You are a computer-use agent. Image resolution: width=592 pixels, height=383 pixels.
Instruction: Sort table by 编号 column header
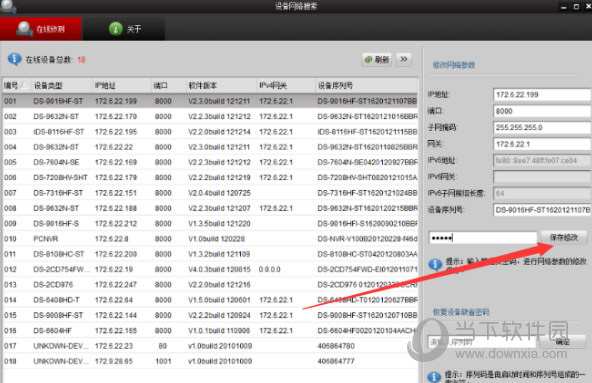click(16, 86)
